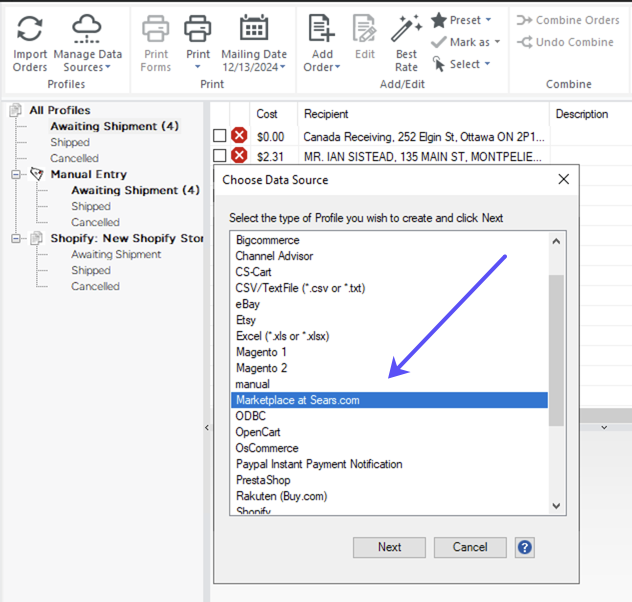
Task: Click the Best Rate wand icon
Action: tap(406, 28)
